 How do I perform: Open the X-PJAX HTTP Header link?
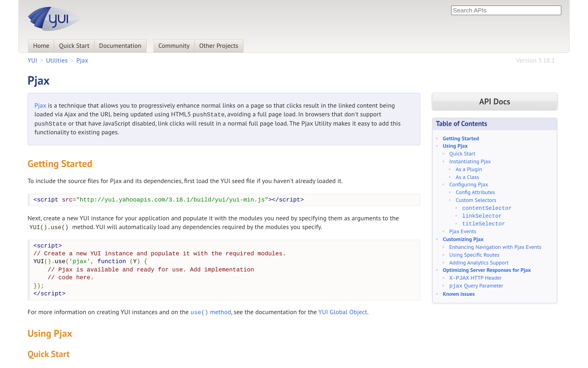tap(475, 278)
